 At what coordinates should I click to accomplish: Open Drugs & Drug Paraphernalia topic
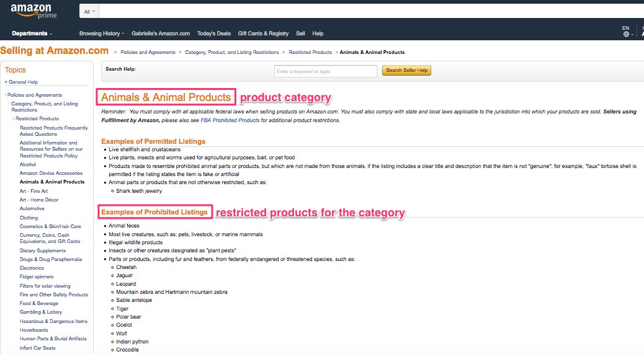51,259
